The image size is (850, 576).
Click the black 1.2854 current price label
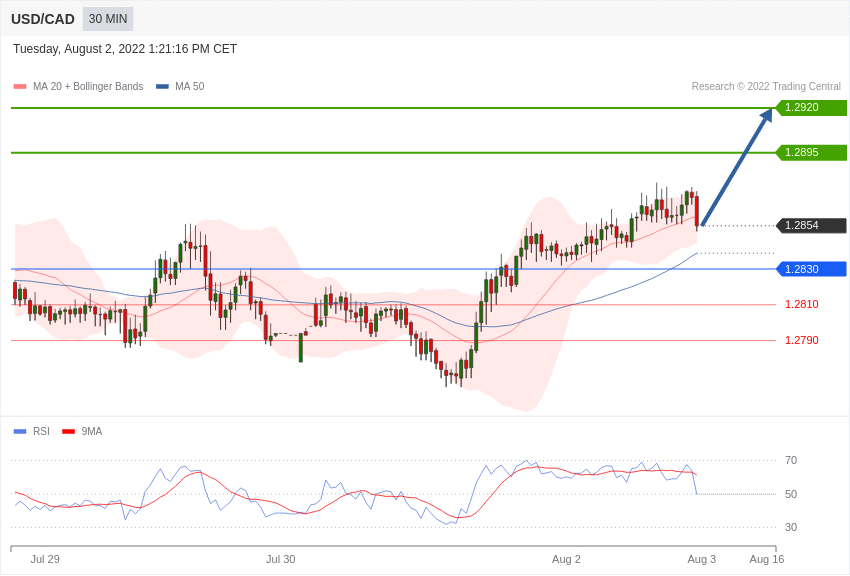coord(811,225)
